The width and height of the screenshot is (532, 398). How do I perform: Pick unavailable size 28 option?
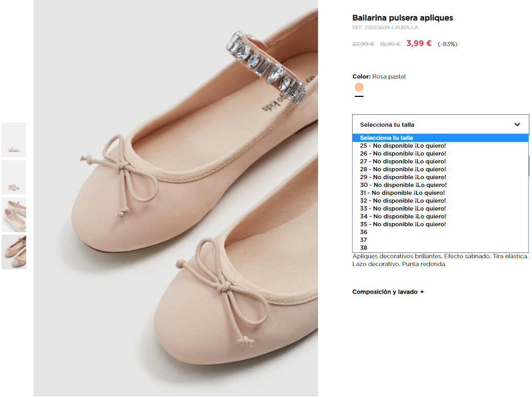[403, 169]
